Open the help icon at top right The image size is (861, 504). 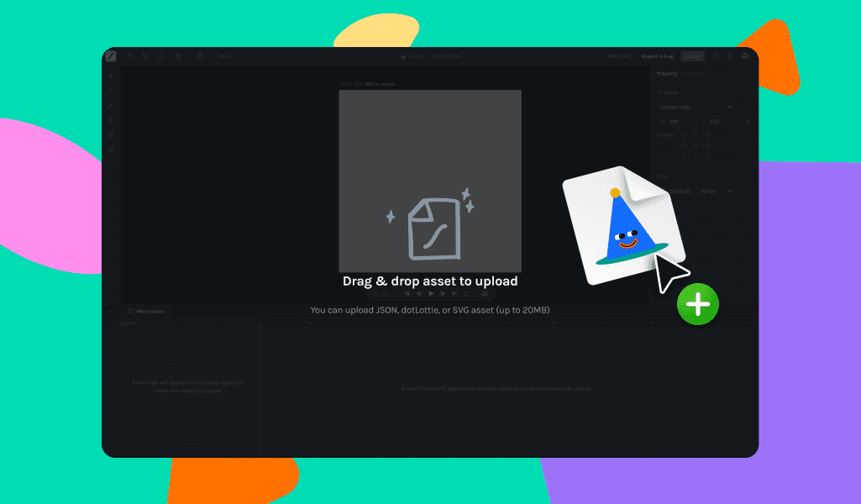click(x=716, y=56)
